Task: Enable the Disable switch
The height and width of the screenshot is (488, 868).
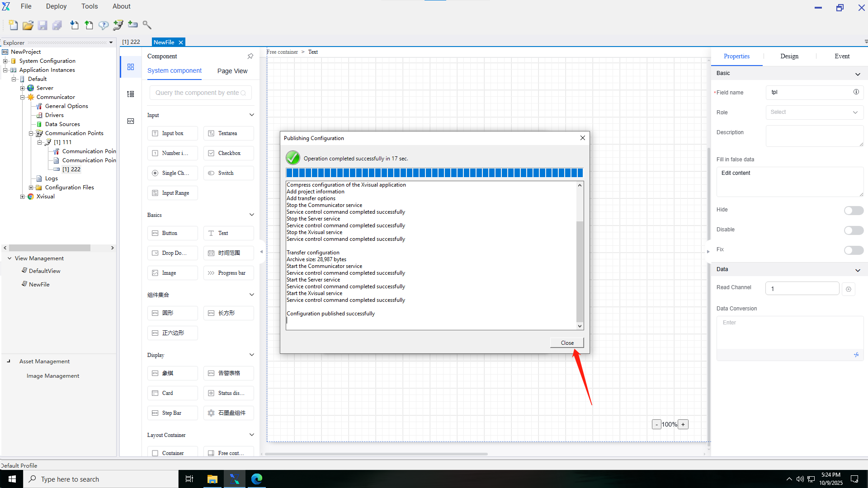Action: point(853,230)
